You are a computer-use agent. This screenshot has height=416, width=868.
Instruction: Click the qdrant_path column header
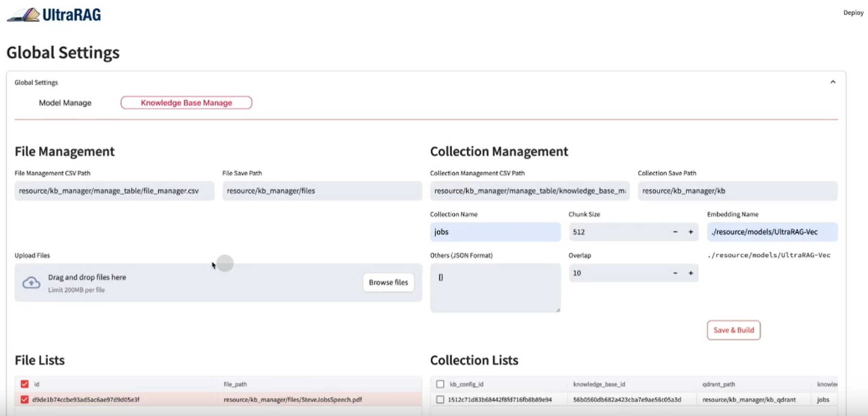coord(719,384)
